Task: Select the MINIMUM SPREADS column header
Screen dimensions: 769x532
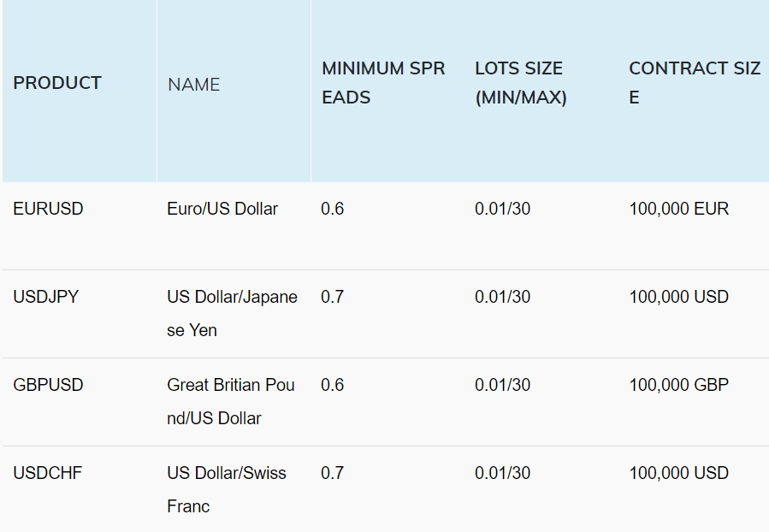Action: pyautogui.click(x=383, y=83)
